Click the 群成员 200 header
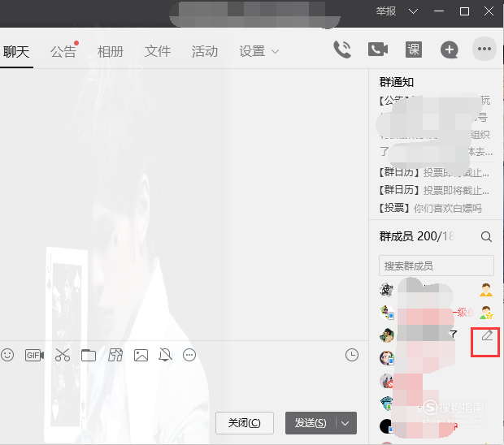The height and width of the screenshot is (445, 504). click(416, 236)
